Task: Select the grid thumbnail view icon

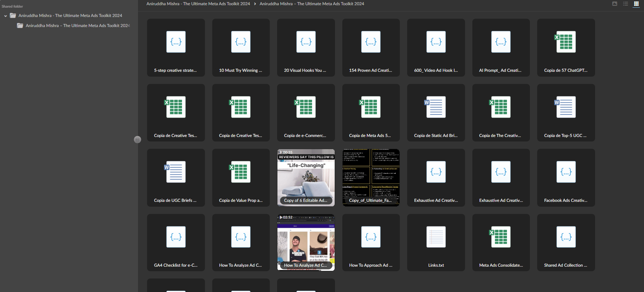Action: point(636,4)
